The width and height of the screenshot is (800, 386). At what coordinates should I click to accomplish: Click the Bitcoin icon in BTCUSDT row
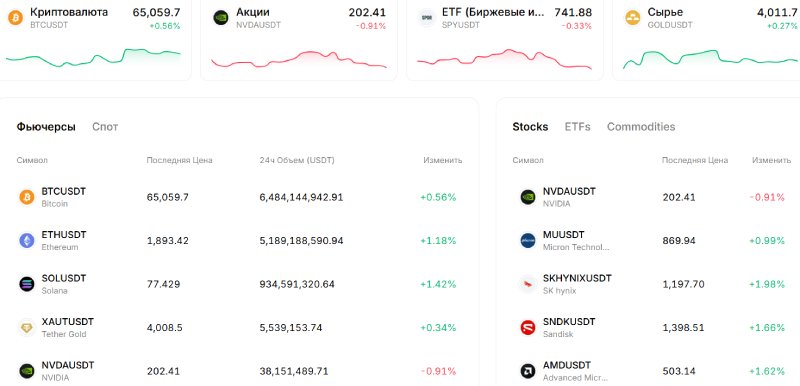point(27,197)
